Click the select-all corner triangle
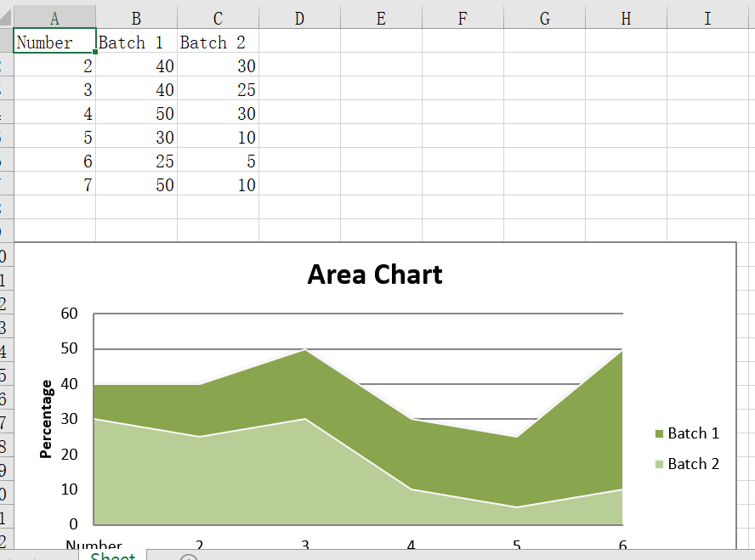755x560 pixels. [6, 17]
